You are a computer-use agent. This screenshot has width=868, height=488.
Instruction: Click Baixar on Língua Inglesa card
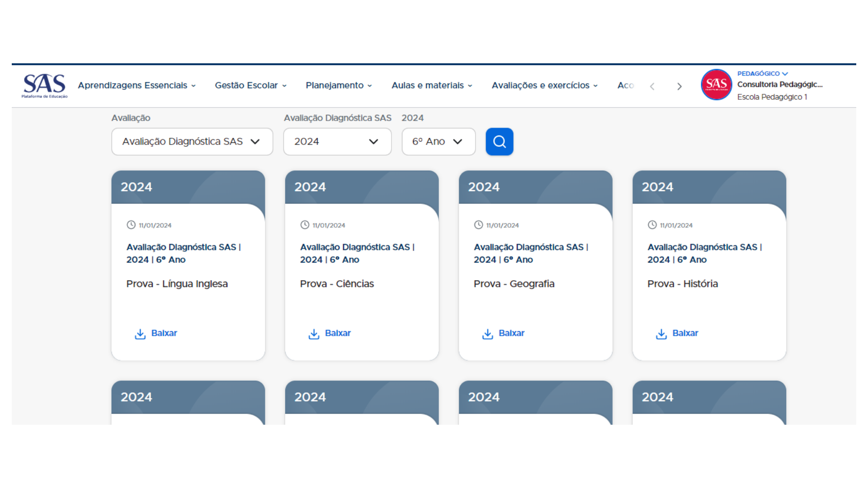point(164,333)
